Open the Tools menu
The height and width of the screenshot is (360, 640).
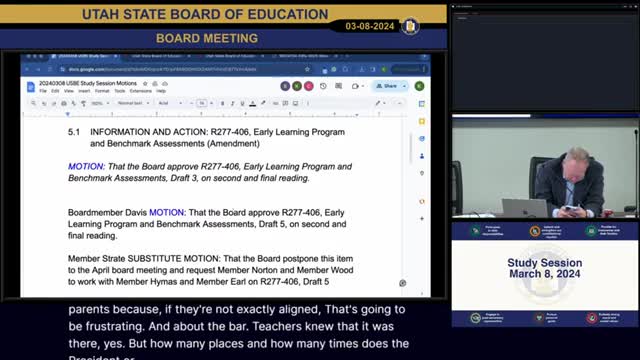pyautogui.click(x=120, y=91)
